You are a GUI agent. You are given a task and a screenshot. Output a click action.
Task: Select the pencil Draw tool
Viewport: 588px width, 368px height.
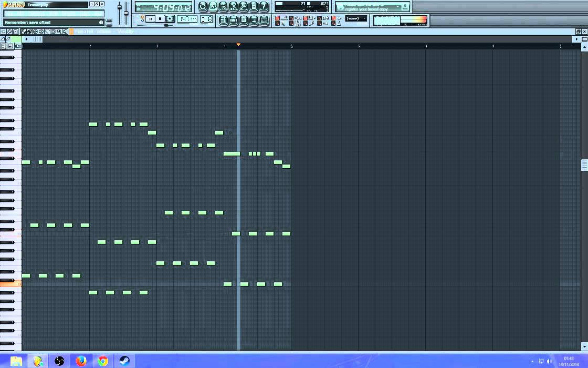(x=23, y=32)
